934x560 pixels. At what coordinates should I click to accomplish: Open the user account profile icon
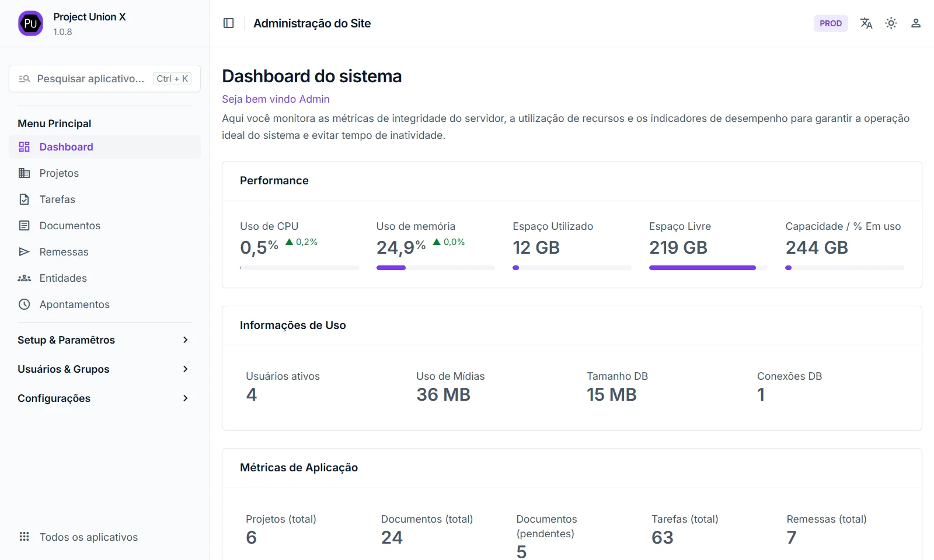point(915,23)
